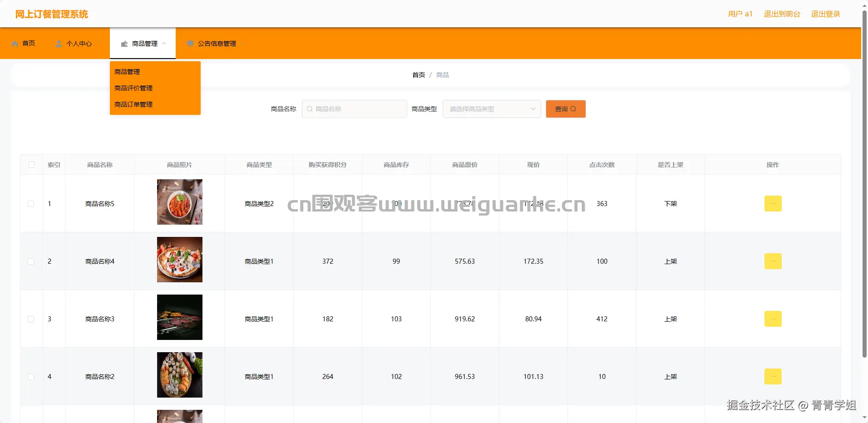Toggle the checkbox for 商品名称3 row

[x=31, y=319]
